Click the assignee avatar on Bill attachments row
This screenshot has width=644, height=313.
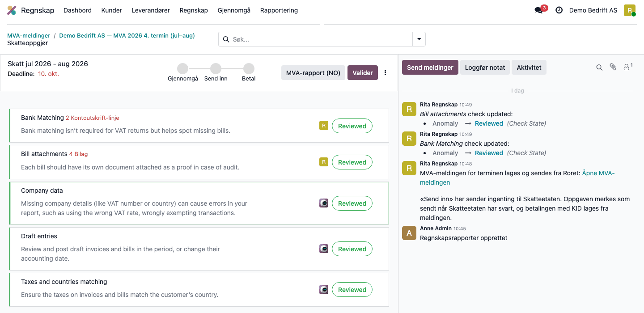point(324,162)
